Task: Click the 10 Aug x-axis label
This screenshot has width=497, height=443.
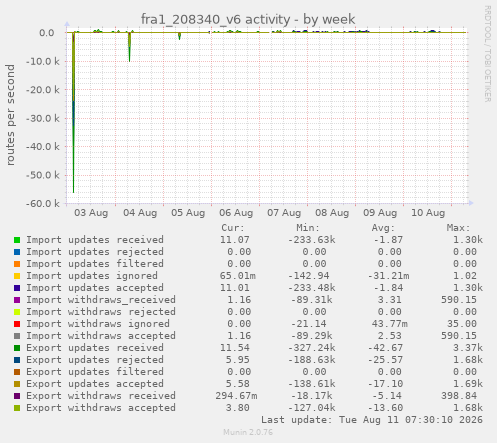Action: tap(428, 213)
